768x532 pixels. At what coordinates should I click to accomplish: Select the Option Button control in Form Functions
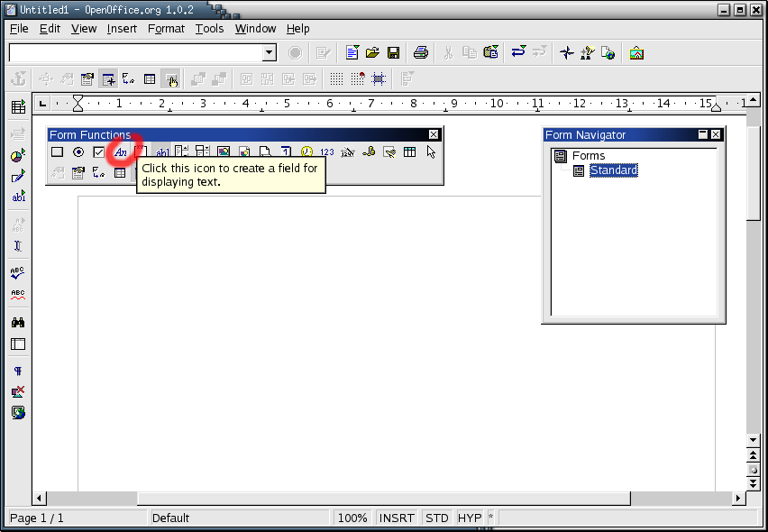click(78, 152)
